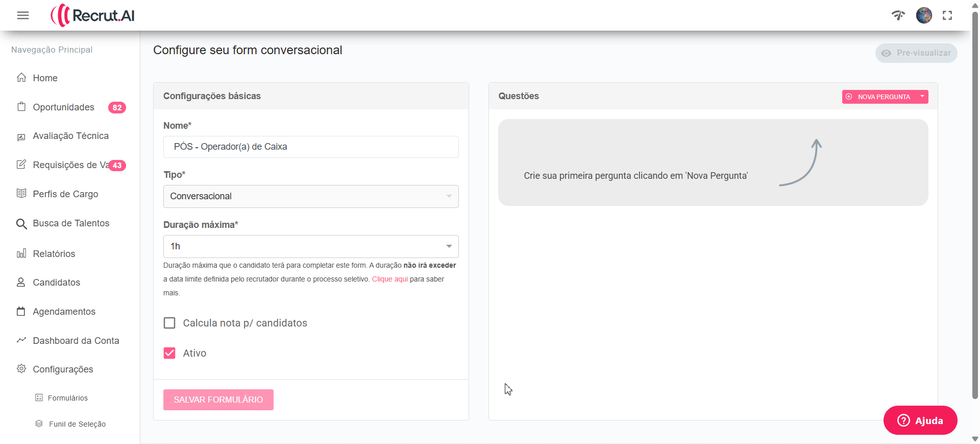
Task: Expand the Nova Pergunta dropdown arrow
Action: tap(922, 97)
